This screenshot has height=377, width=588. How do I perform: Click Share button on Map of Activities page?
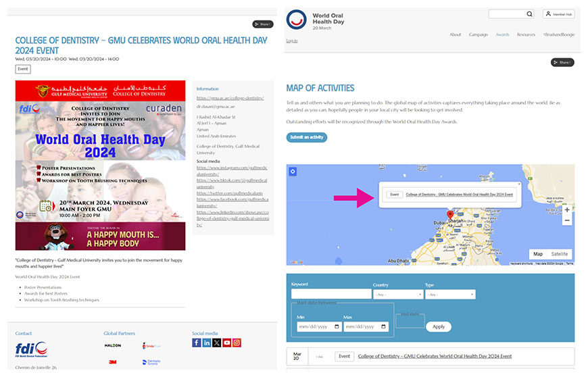click(x=562, y=62)
